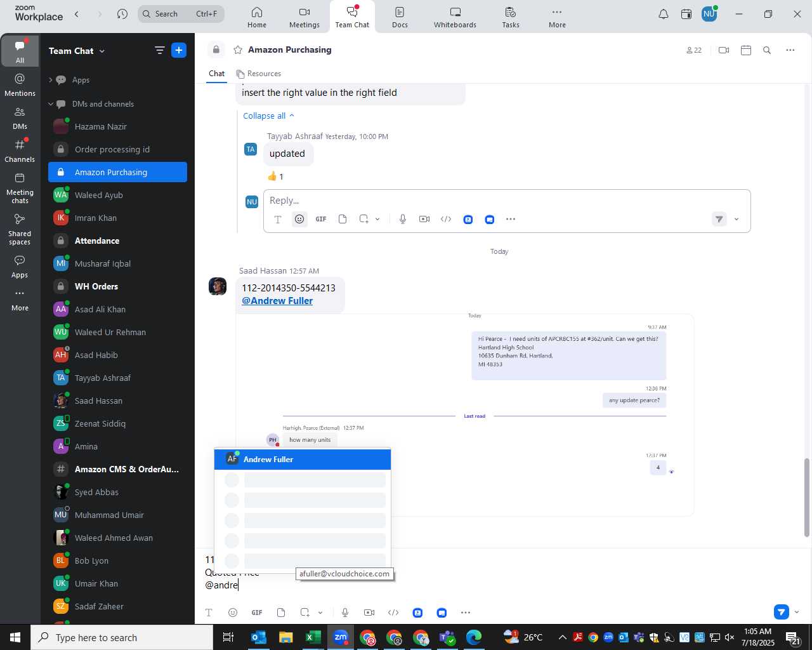Viewport: 812px width, 650px height.
Task: Search within Amazon Purchasing chat
Action: (767, 50)
